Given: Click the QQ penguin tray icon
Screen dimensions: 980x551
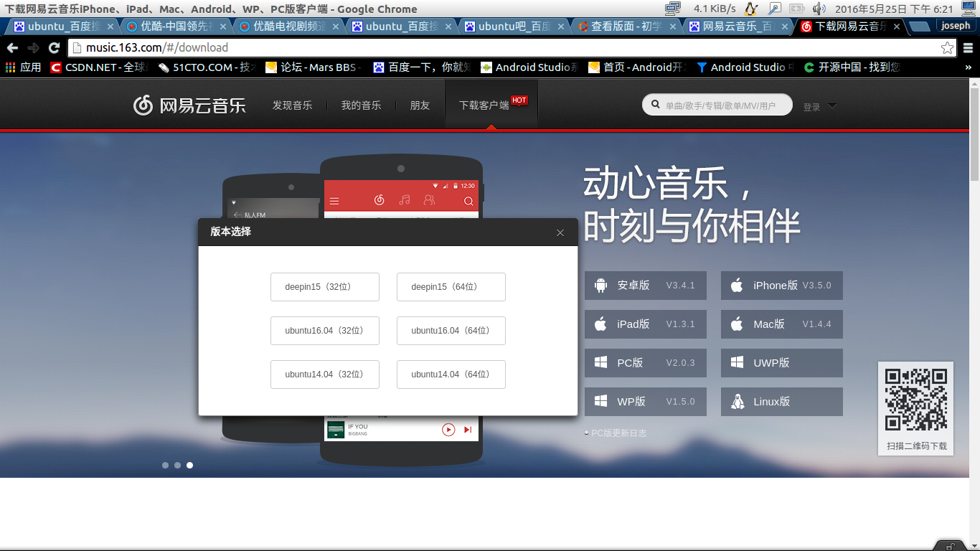Looking at the screenshot, I should tap(751, 9).
